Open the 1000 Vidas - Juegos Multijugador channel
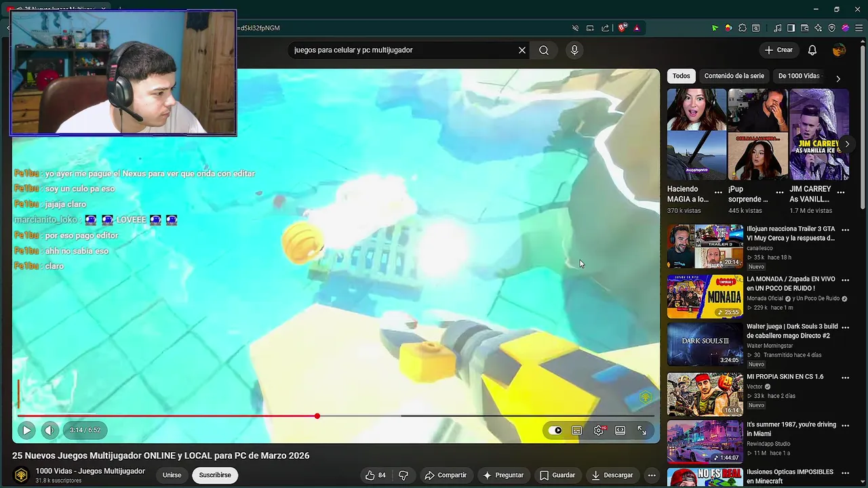 coord(90,471)
